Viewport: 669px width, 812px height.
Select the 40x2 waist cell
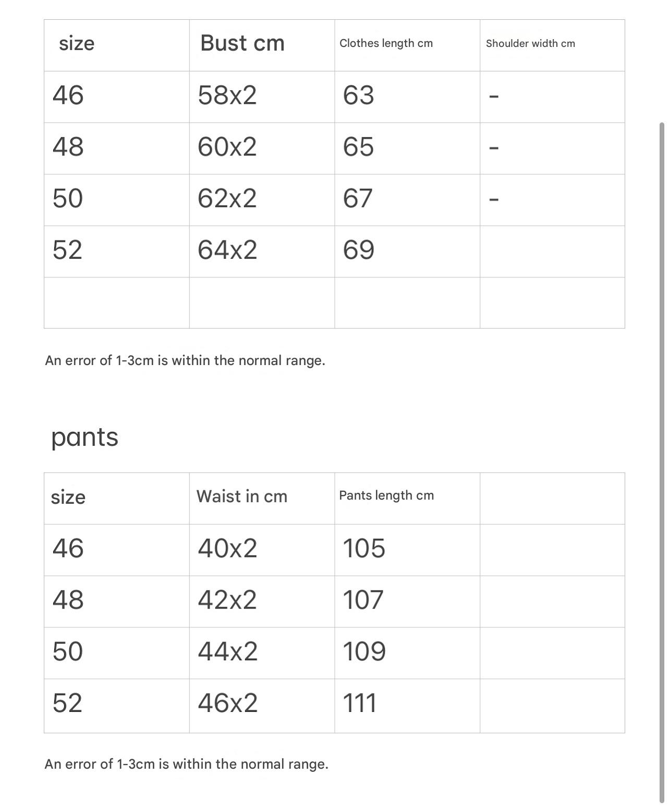(227, 549)
